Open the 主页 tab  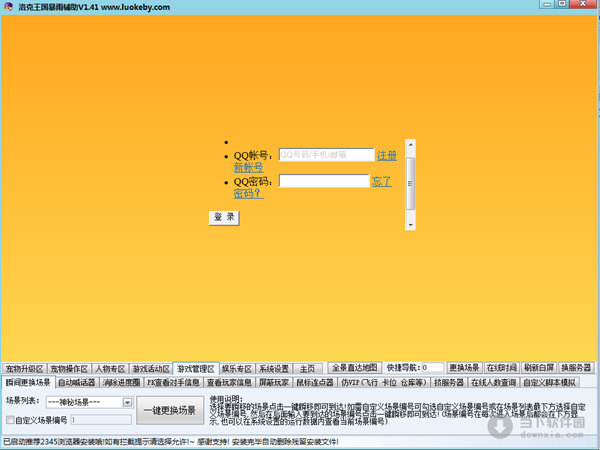click(x=307, y=369)
